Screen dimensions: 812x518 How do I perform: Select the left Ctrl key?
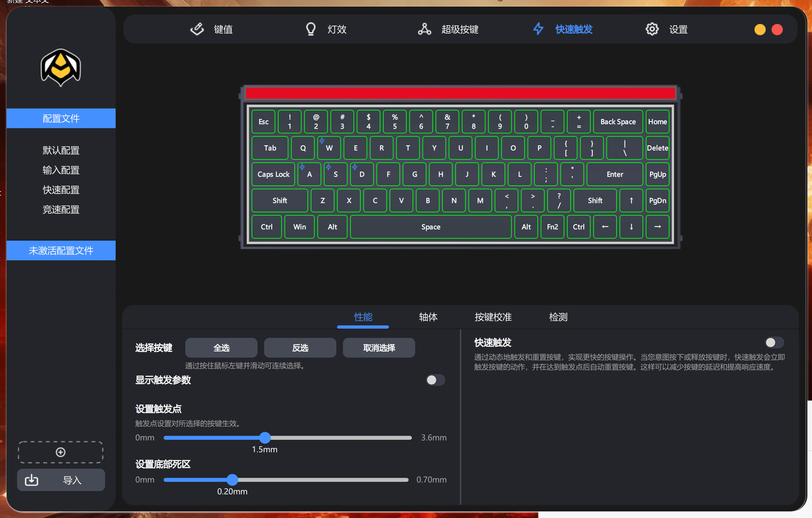(267, 227)
